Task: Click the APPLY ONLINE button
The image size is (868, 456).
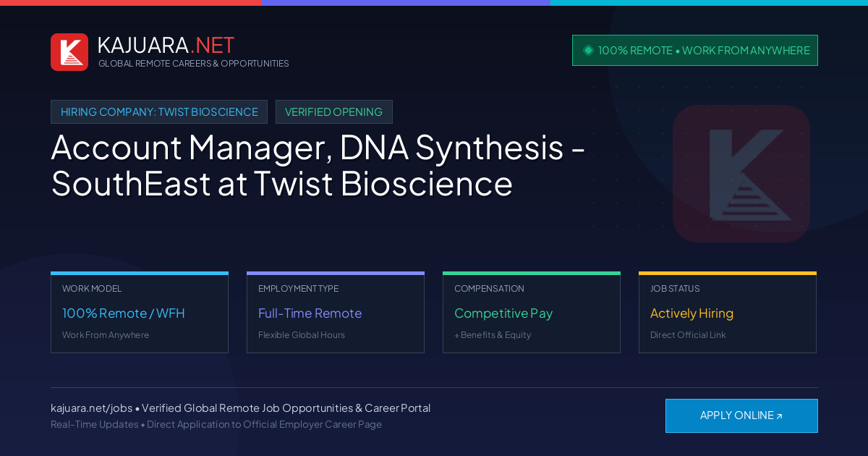Action: [741, 415]
